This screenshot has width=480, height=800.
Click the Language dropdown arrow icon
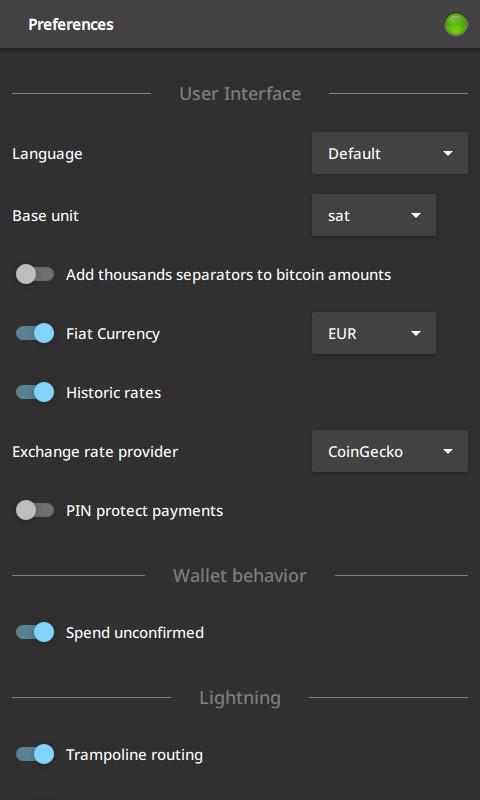pos(448,154)
